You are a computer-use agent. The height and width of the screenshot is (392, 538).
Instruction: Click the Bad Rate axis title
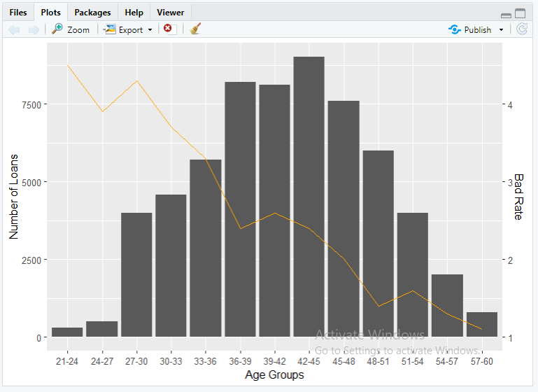518,197
